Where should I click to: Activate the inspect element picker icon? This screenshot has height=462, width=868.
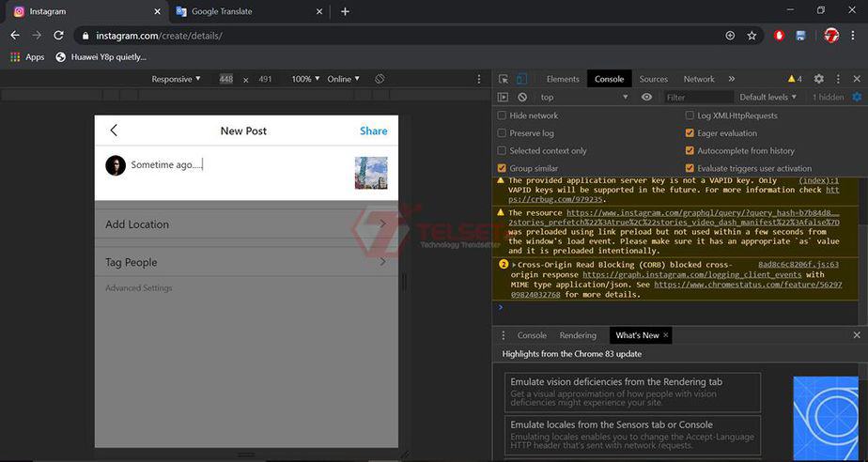point(504,80)
